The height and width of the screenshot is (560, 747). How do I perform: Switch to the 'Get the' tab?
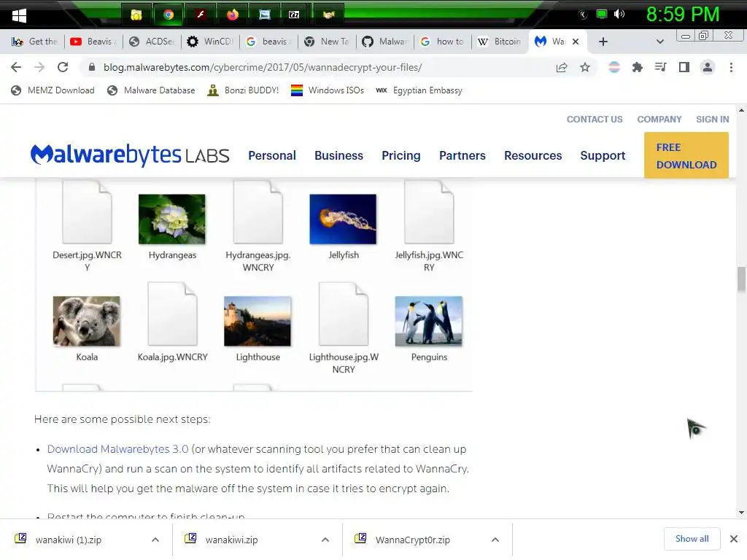tap(35, 42)
